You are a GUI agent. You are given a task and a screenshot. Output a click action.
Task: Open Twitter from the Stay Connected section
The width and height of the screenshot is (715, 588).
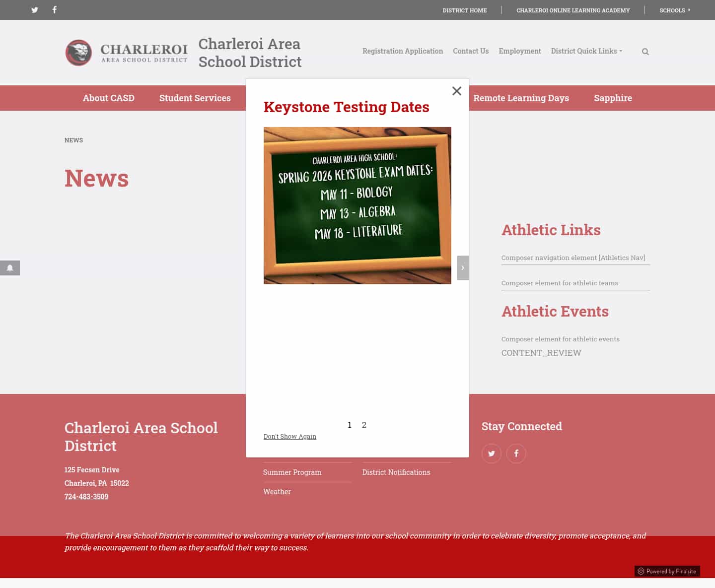click(491, 453)
